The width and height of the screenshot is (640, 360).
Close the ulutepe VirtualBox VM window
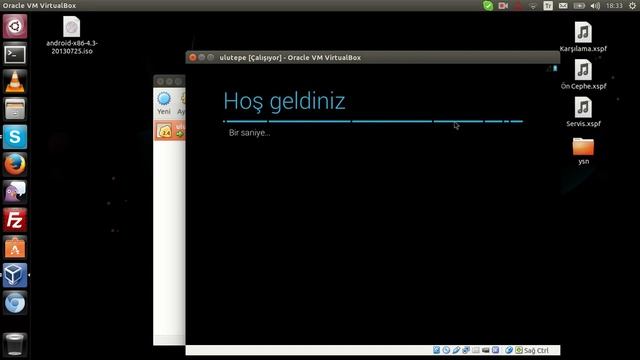(193, 58)
